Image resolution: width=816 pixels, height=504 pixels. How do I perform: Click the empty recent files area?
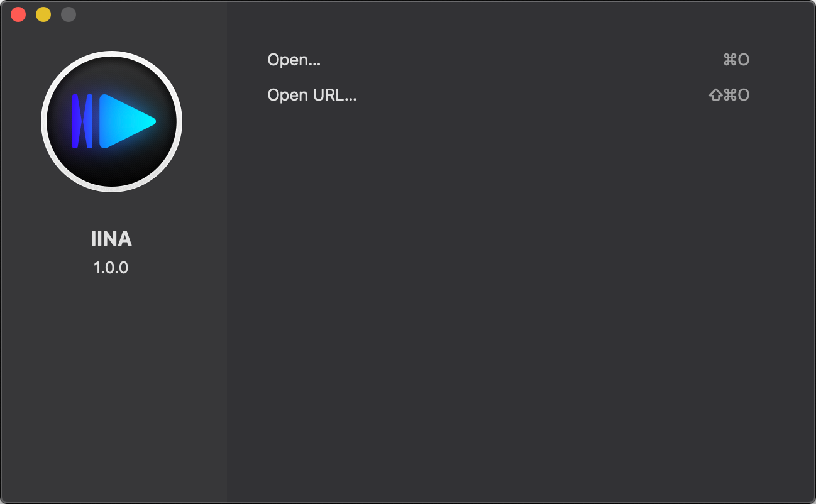click(x=521, y=302)
